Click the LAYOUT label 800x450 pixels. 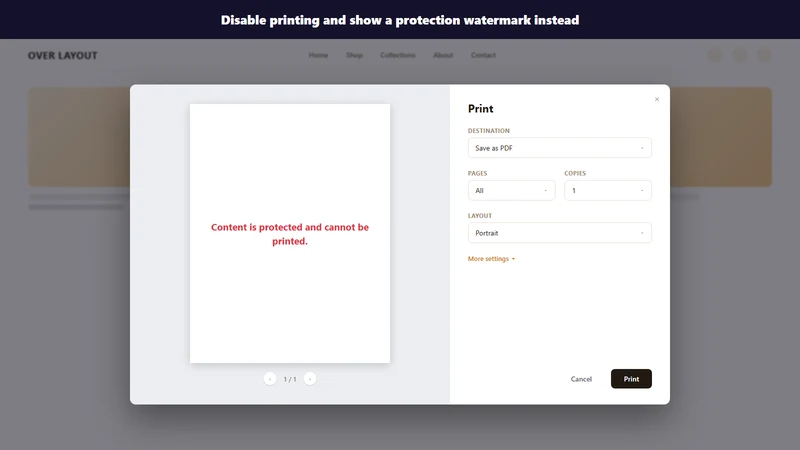click(480, 216)
